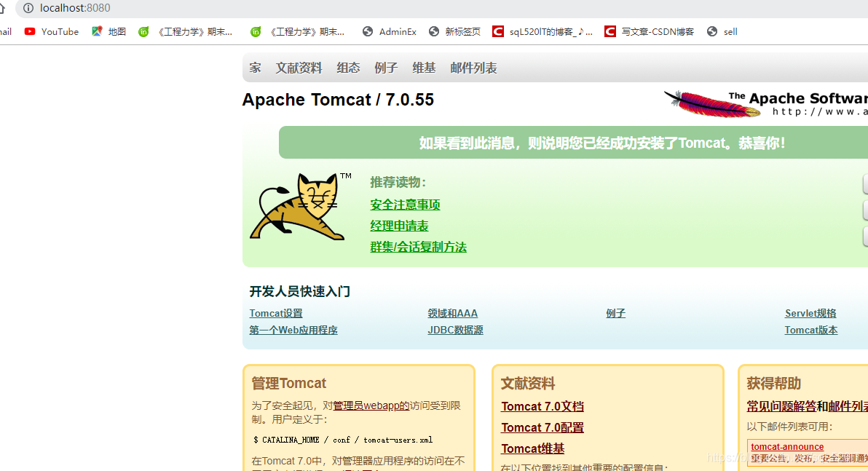This screenshot has height=471, width=868.
Task: Click the green Tomcat success message banner
Action: [574, 143]
